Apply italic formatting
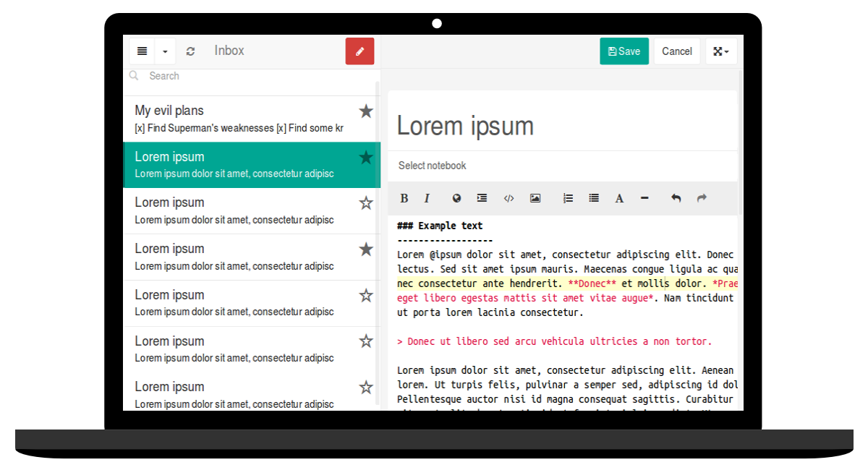The image size is (868, 470). [x=427, y=197]
